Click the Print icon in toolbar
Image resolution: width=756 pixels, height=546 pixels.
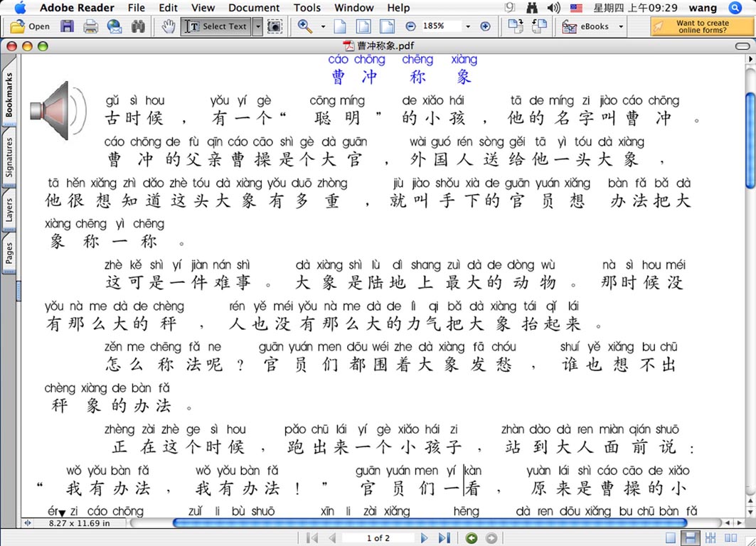pos(90,26)
